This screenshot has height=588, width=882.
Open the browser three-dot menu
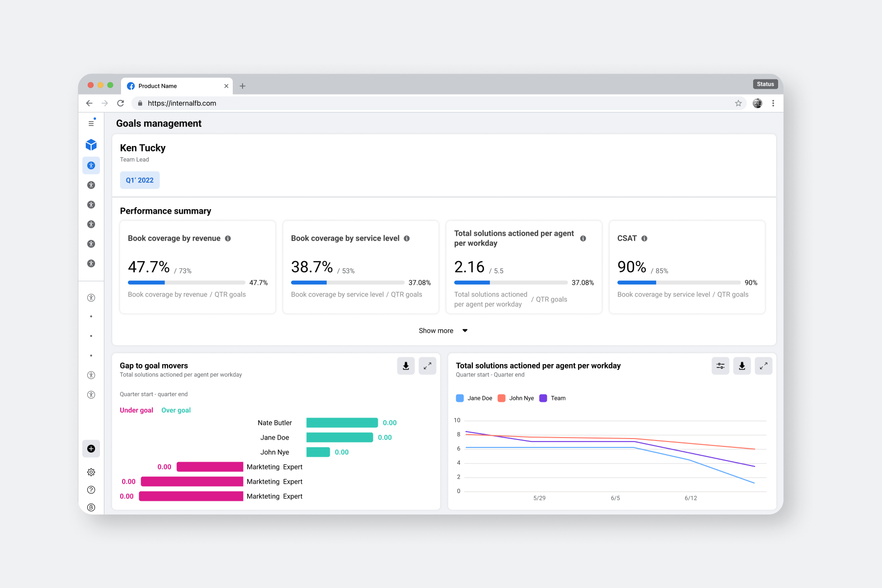click(x=773, y=103)
